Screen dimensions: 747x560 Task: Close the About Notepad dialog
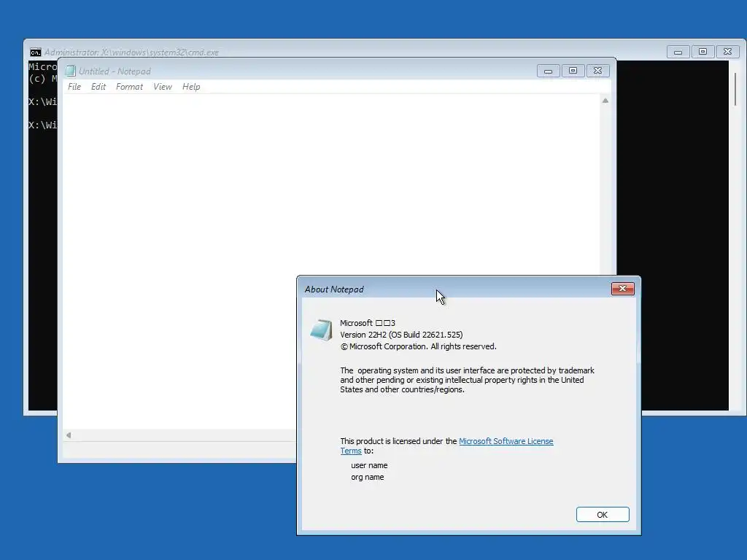[x=623, y=289]
